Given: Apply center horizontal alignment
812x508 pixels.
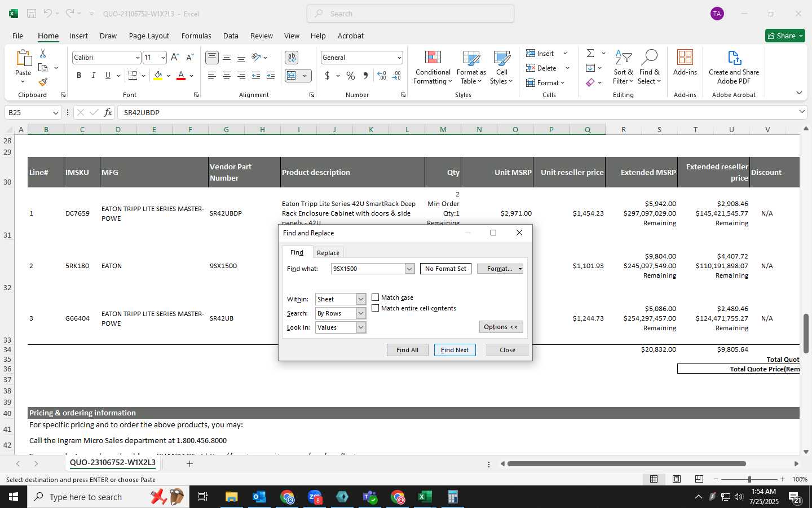Looking at the screenshot, I should (227, 76).
